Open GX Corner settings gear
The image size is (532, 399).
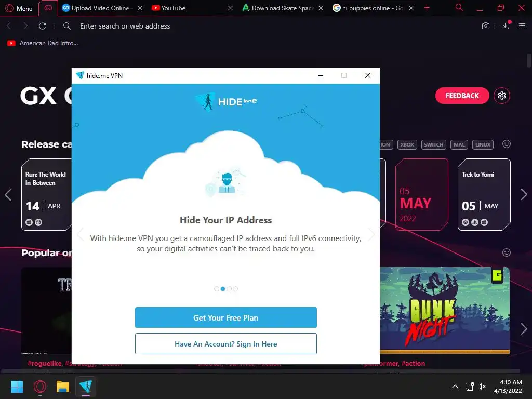point(502,96)
